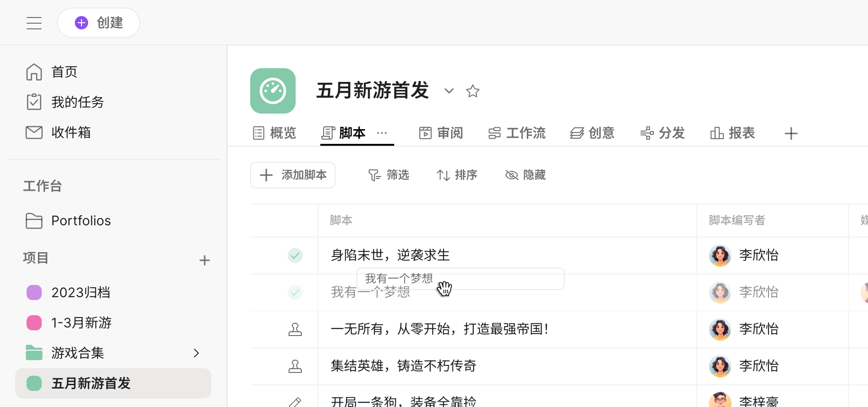Image resolution: width=868 pixels, height=407 pixels.
Task: Go to 首页 home in sidebar
Action: tap(64, 72)
